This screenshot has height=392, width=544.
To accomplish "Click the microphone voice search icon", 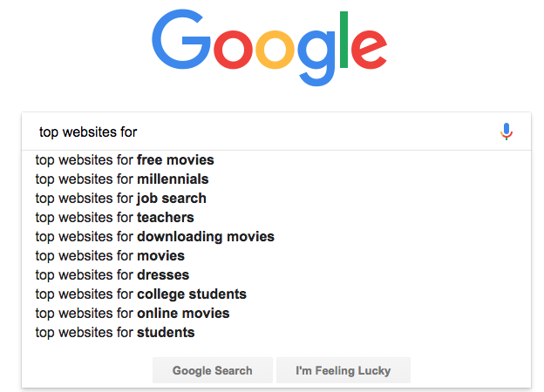I will [x=507, y=132].
